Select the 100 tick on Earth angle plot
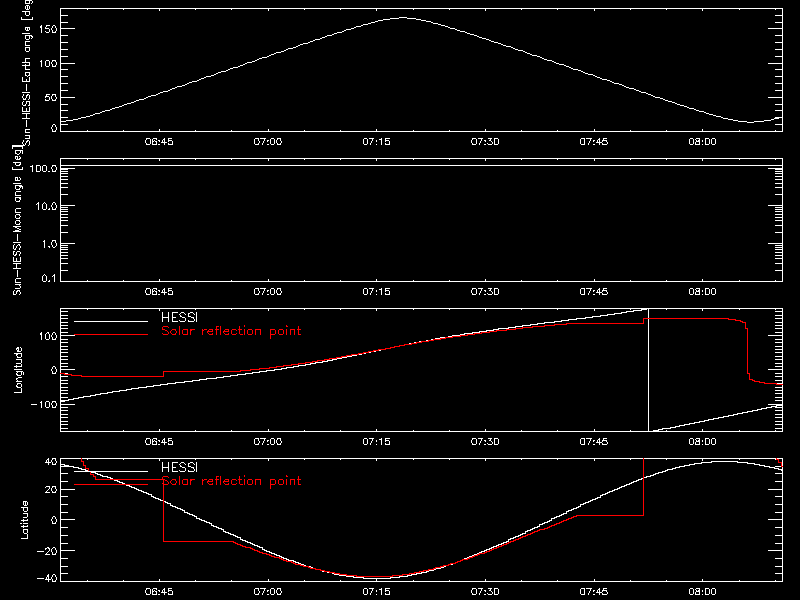This screenshot has height=600, width=800. pyautogui.click(x=47, y=64)
